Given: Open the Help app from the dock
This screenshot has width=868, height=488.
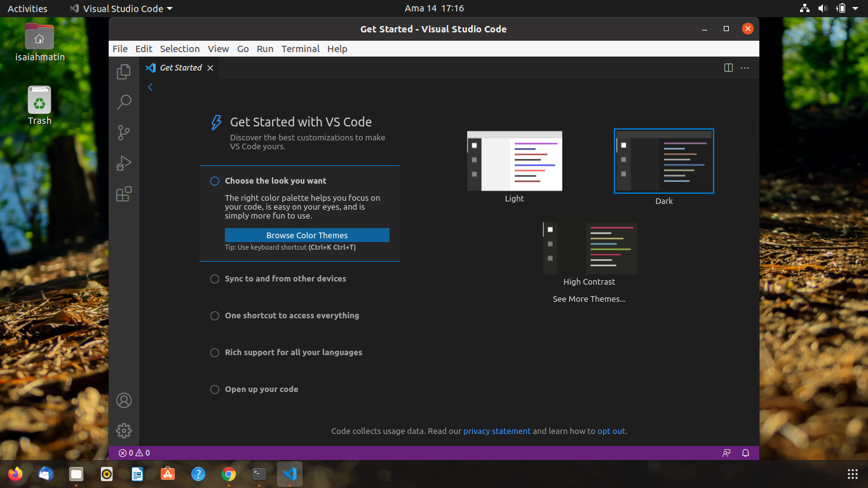Looking at the screenshot, I should 198,474.
